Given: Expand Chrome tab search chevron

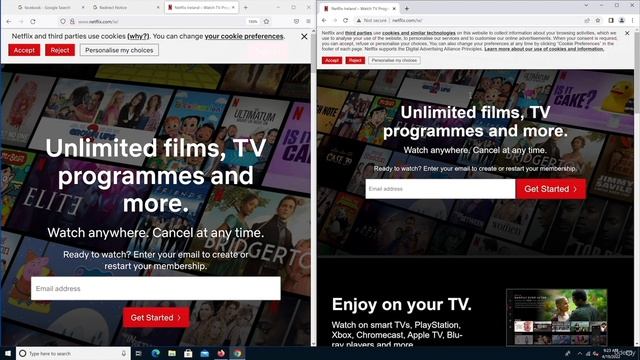Looking at the screenshot, I should (x=587, y=5).
